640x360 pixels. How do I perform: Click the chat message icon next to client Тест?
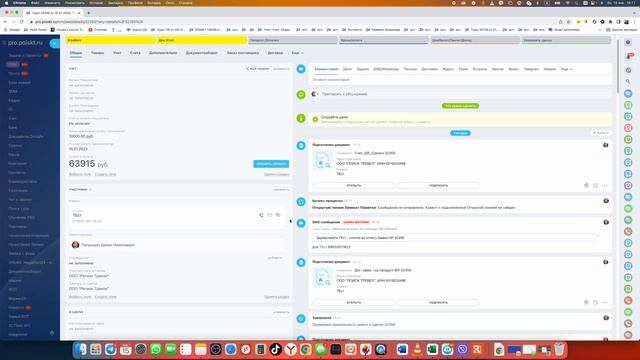278,215
